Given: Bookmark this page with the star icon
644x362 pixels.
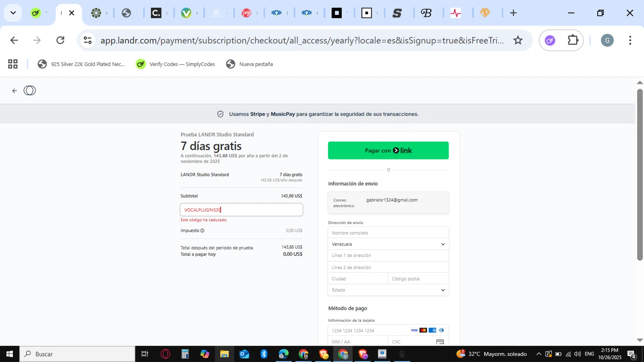Looking at the screenshot, I should pyautogui.click(x=518, y=40).
